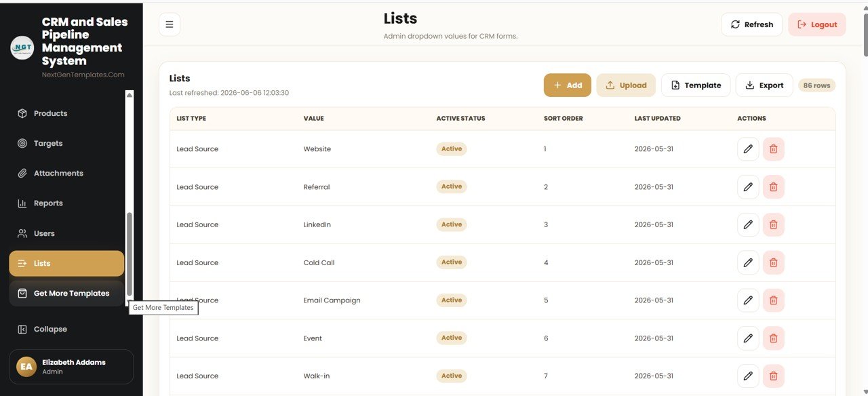Click the sidebar scroll up arrow
The width and height of the screenshot is (868, 396).
coord(130,95)
